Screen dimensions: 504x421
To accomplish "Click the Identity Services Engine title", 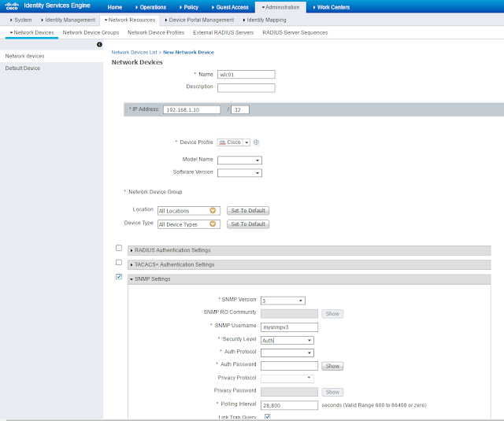I will pyautogui.click(x=57, y=6).
